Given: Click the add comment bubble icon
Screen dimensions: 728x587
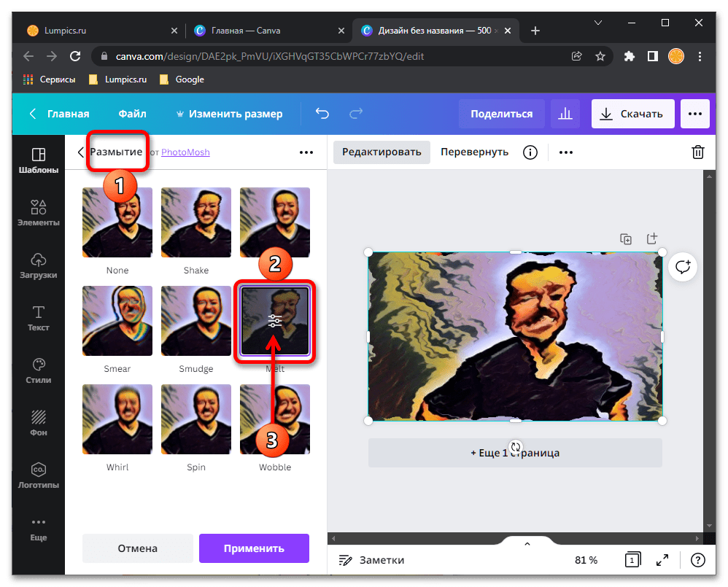Looking at the screenshot, I should (x=683, y=267).
